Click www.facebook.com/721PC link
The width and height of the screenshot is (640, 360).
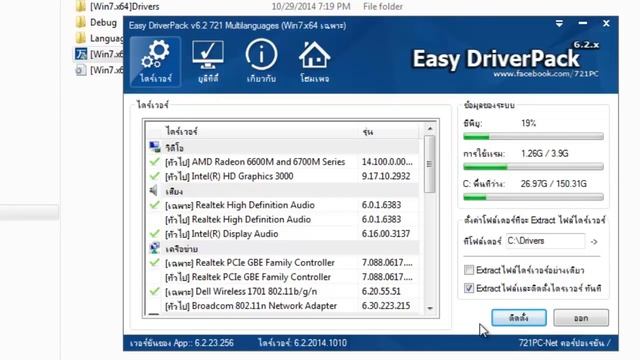546,74
